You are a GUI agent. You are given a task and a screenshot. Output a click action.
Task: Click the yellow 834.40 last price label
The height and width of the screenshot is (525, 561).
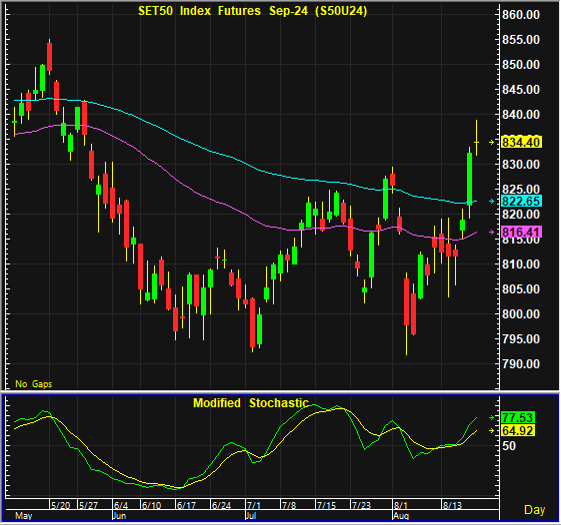(x=521, y=142)
